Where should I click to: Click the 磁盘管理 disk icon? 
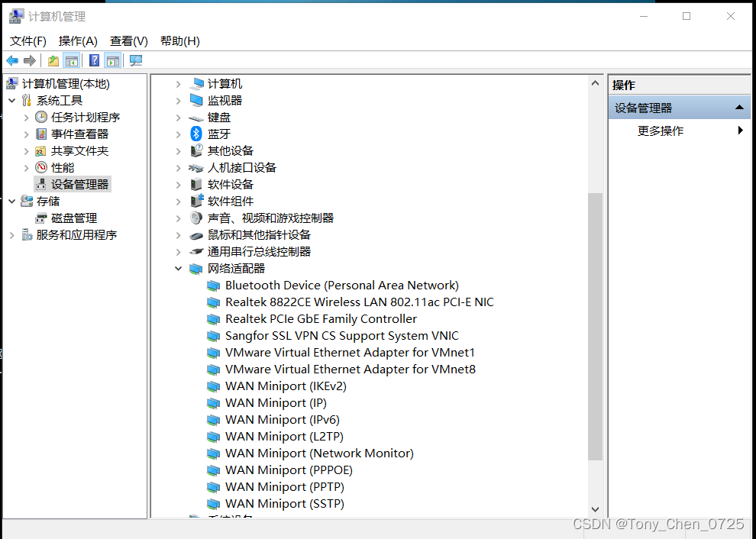(41, 218)
